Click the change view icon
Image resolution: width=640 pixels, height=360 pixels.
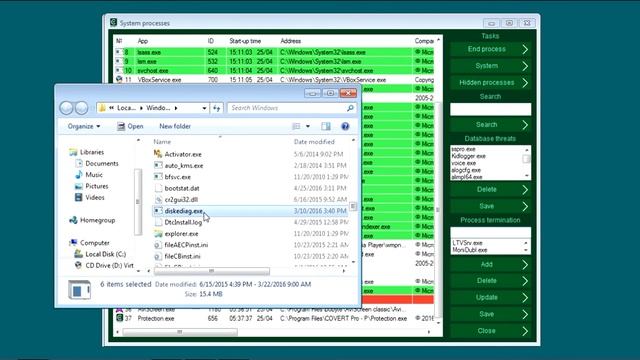coord(296,127)
